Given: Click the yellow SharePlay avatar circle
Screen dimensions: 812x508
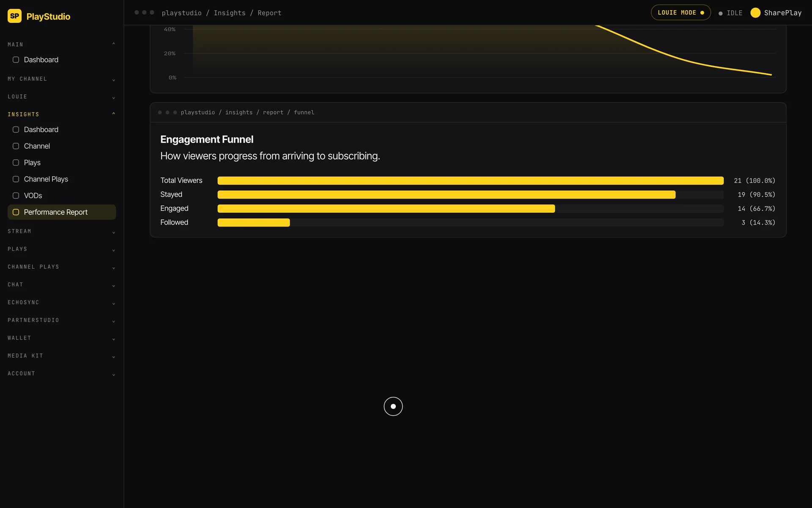Looking at the screenshot, I should [755, 13].
